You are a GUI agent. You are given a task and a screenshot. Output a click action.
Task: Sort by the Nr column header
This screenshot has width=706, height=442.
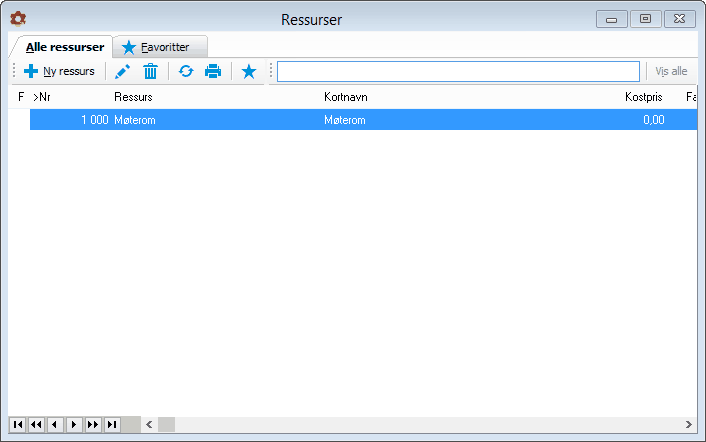tap(41, 97)
